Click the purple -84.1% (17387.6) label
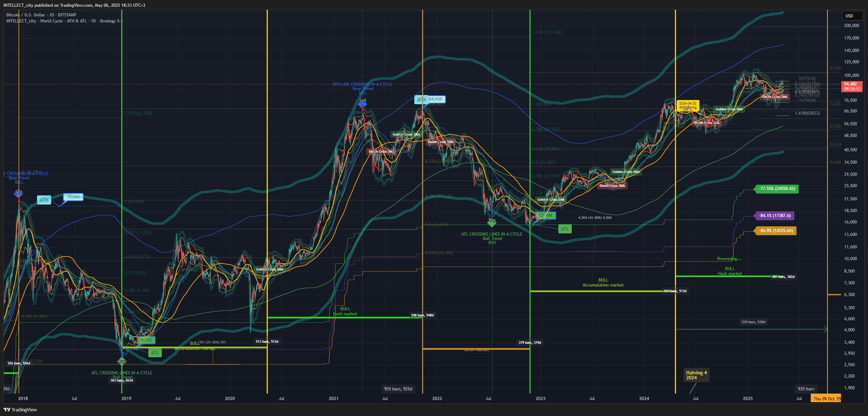The height and width of the screenshot is (416, 868). (x=774, y=216)
